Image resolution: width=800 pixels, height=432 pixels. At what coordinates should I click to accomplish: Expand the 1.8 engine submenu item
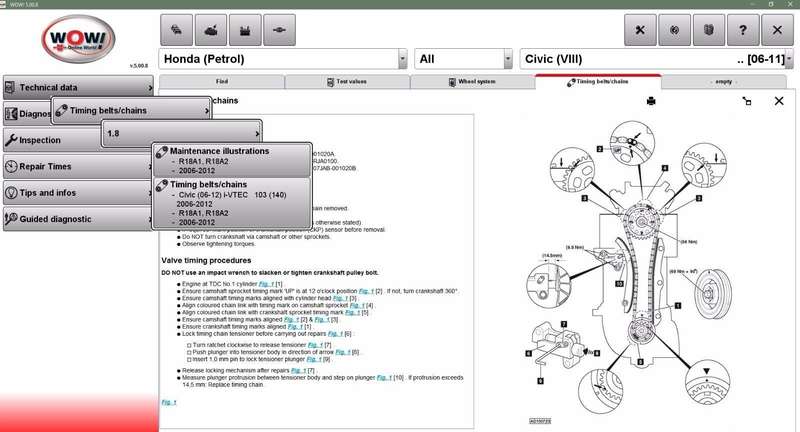pos(182,133)
